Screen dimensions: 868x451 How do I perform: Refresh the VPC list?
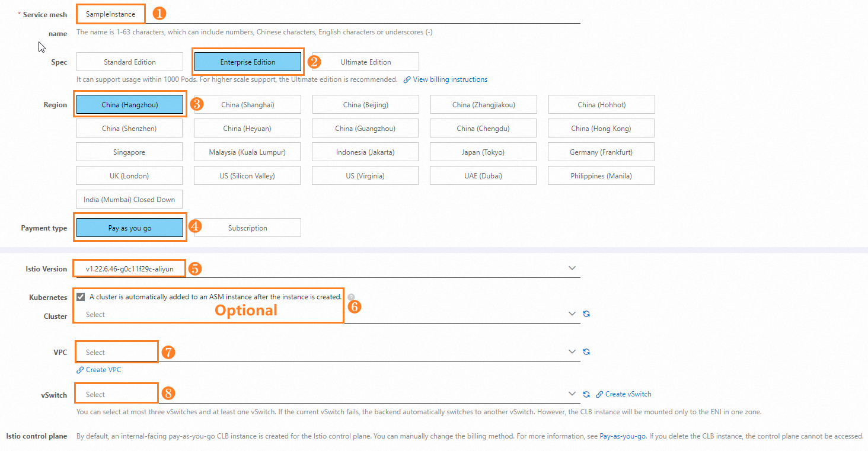pos(586,351)
